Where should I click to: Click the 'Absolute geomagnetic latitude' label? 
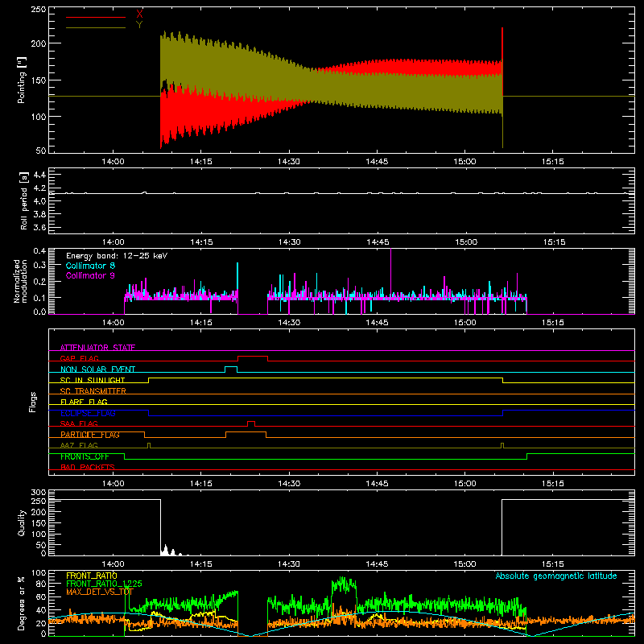[556, 576]
